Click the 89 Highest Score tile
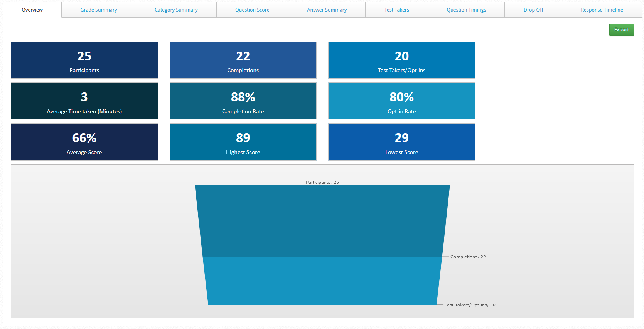Image resolution: width=644 pixels, height=329 pixels. (x=243, y=142)
